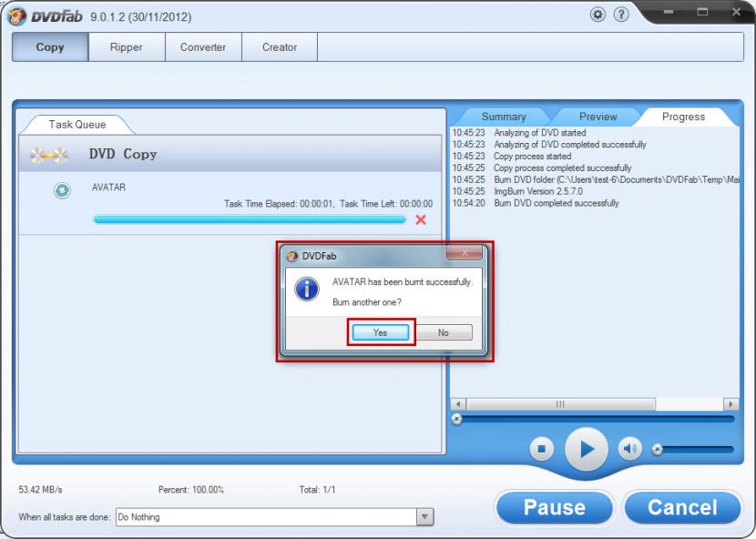Click the DVDFab mascot logo icon
The image size is (756, 539).
pos(16,17)
